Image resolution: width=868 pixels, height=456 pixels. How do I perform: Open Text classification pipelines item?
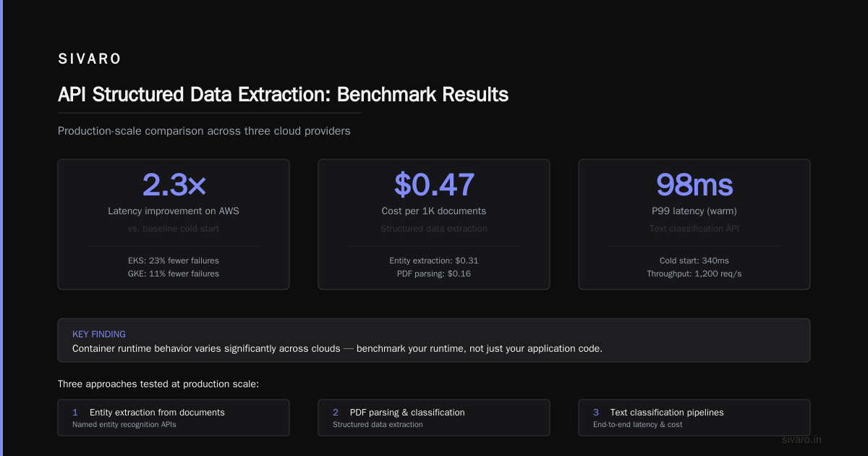694,418
